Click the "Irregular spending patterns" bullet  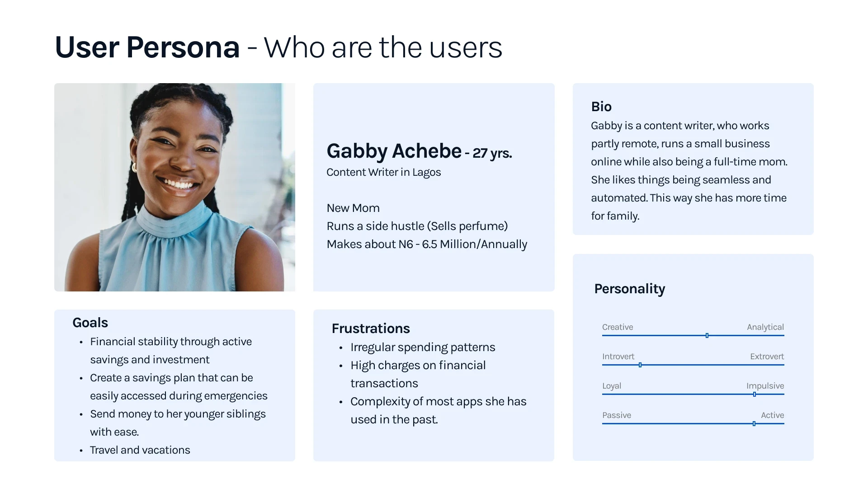pos(423,347)
